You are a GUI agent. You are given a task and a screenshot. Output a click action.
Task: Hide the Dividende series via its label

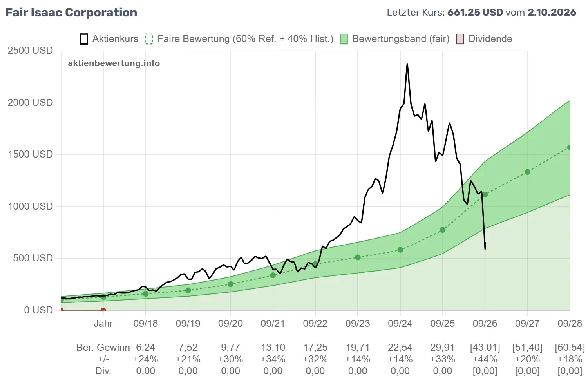490,39
